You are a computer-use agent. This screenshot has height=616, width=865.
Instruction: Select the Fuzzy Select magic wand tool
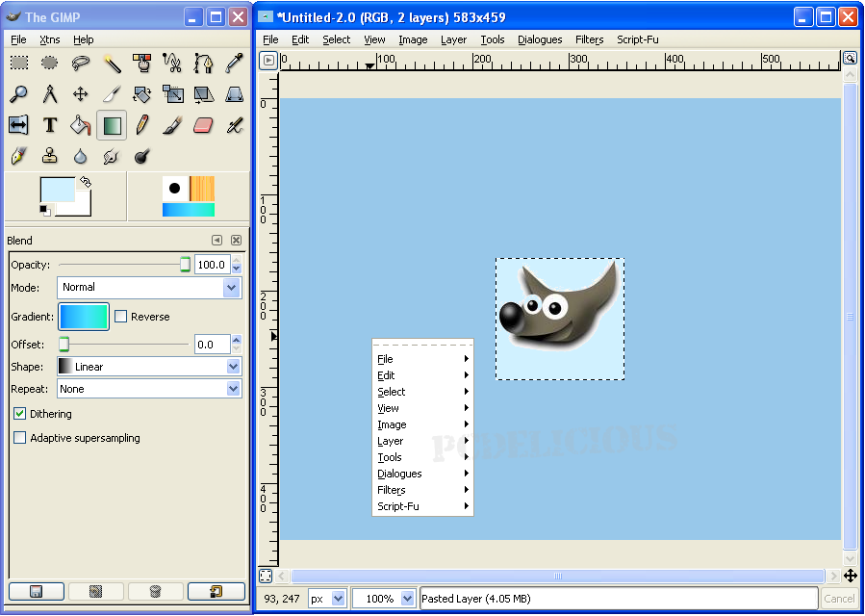tap(112, 63)
